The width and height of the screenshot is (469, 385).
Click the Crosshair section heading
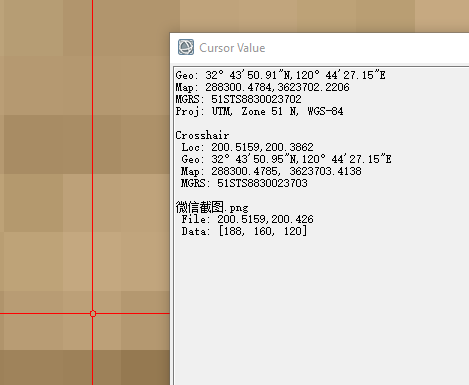(x=202, y=135)
